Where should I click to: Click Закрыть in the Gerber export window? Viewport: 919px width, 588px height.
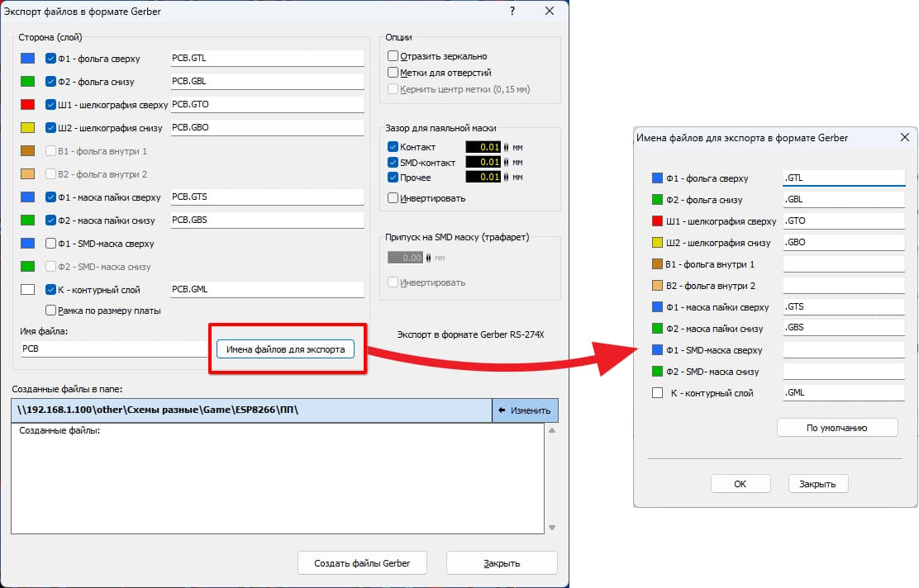coord(502,563)
